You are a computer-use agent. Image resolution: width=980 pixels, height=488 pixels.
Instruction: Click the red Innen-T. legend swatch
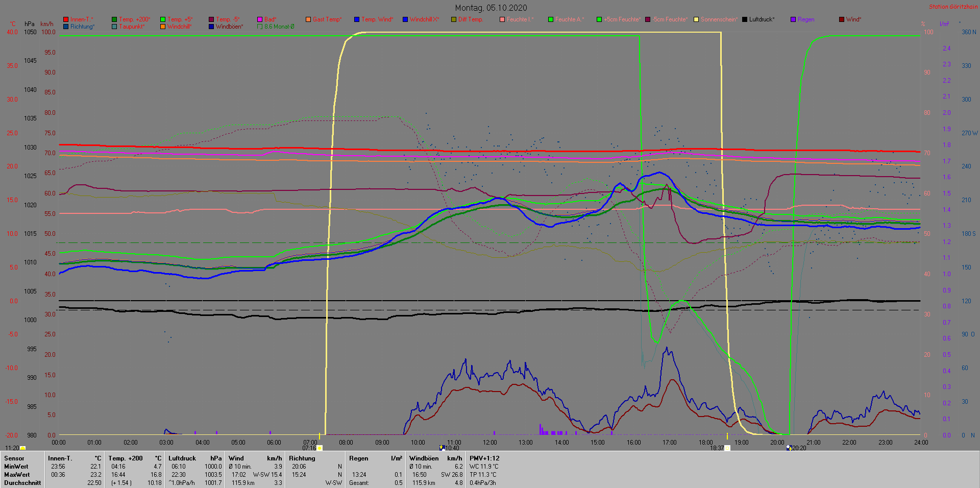(x=66, y=19)
